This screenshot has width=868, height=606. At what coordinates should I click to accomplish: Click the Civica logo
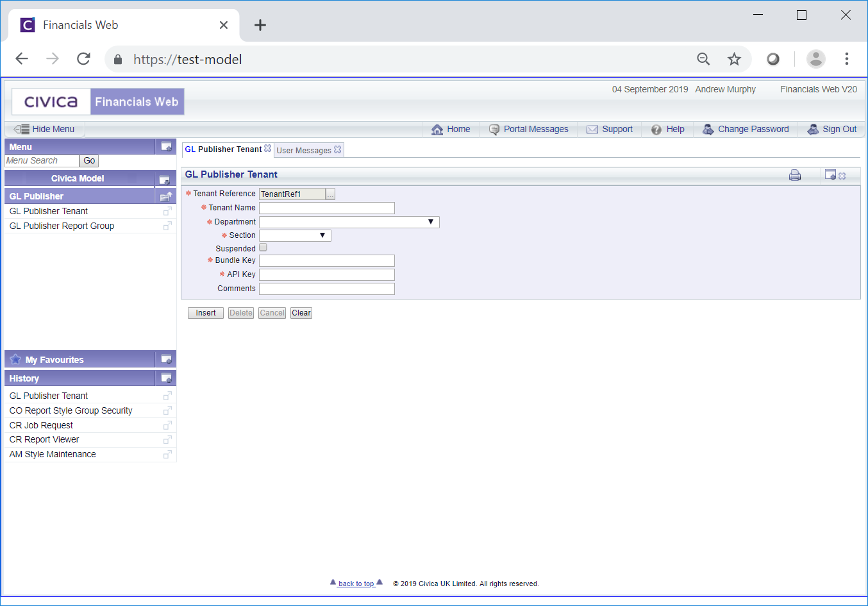pyautogui.click(x=51, y=101)
